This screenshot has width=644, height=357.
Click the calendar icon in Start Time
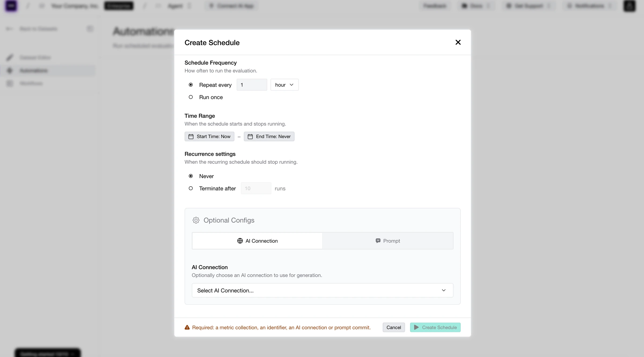(x=191, y=137)
